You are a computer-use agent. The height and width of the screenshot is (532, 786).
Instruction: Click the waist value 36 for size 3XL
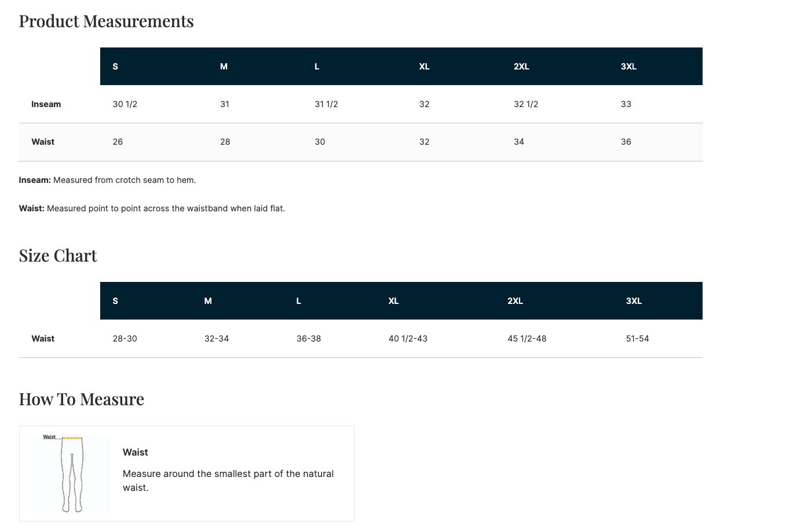point(626,142)
